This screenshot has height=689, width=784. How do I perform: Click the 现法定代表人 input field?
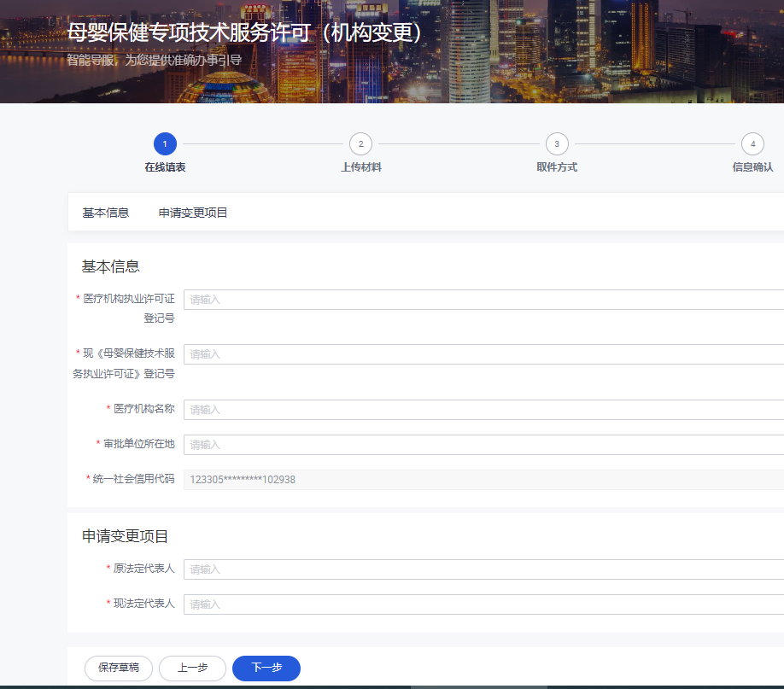pyautogui.click(x=483, y=604)
